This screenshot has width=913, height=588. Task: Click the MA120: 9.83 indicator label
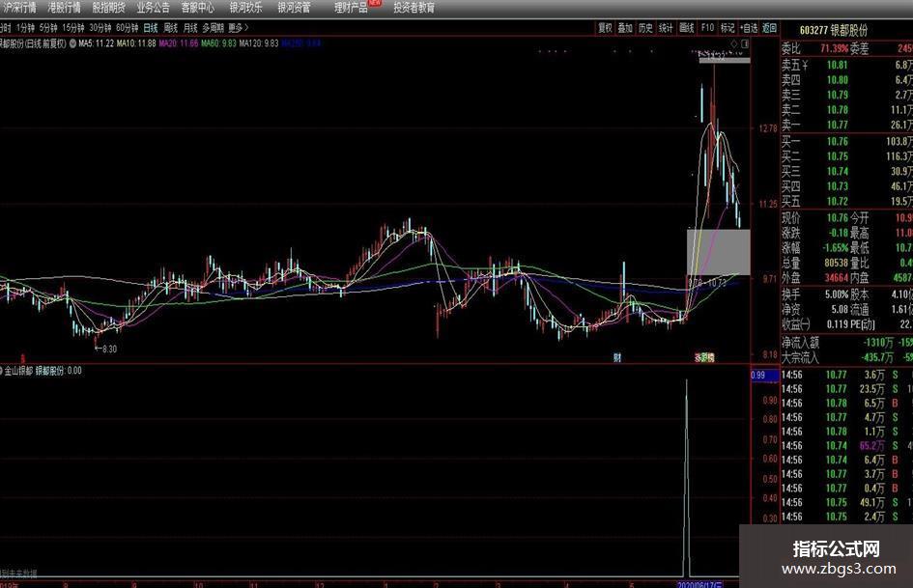tap(259, 43)
